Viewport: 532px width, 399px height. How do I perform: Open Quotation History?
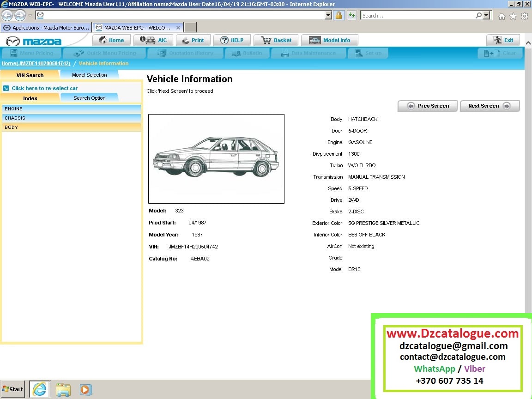coord(186,53)
